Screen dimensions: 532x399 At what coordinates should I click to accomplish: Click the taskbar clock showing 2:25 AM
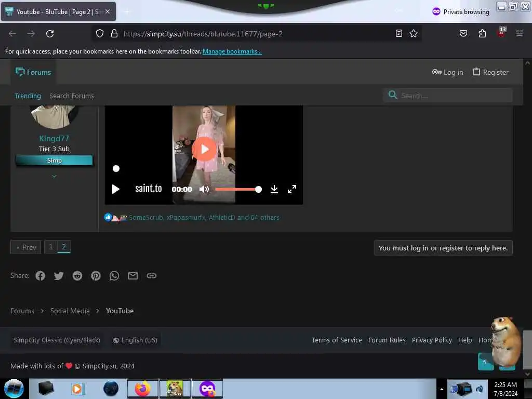(506, 389)
